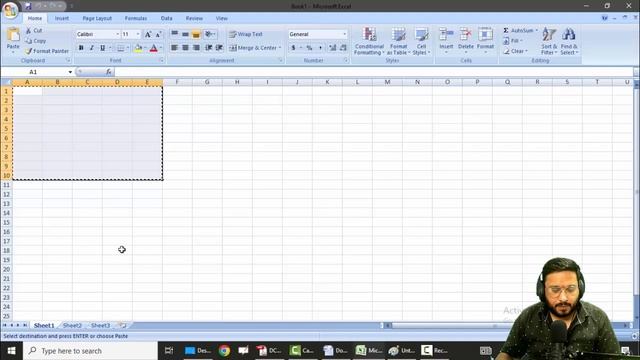
Task: Shrink font size button
Action: (158, 35)
